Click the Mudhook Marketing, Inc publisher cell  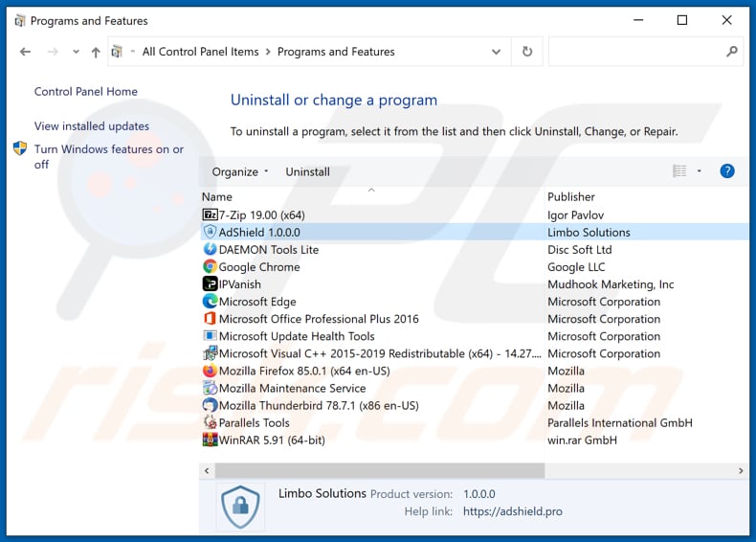click(611, 284)
